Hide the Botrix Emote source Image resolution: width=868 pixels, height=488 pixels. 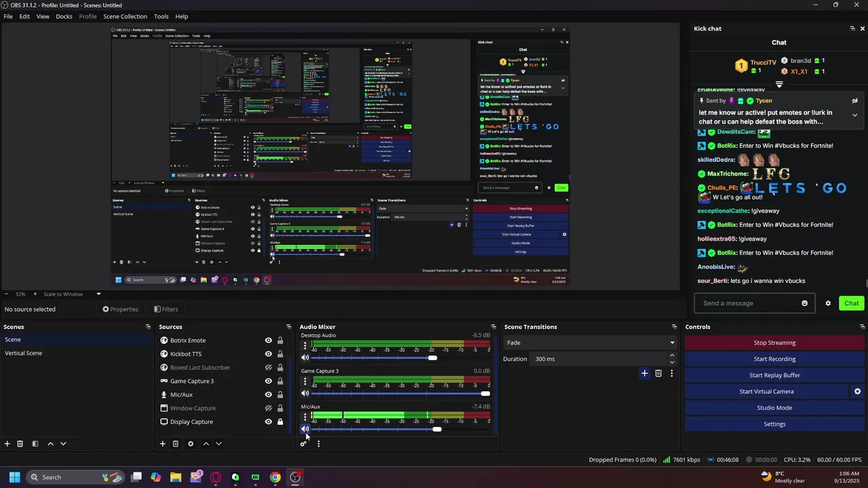pos(269,340)
